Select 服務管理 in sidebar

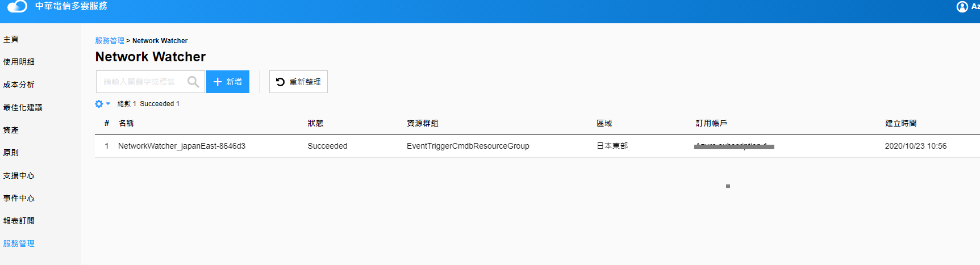click(x=19, y=243)
